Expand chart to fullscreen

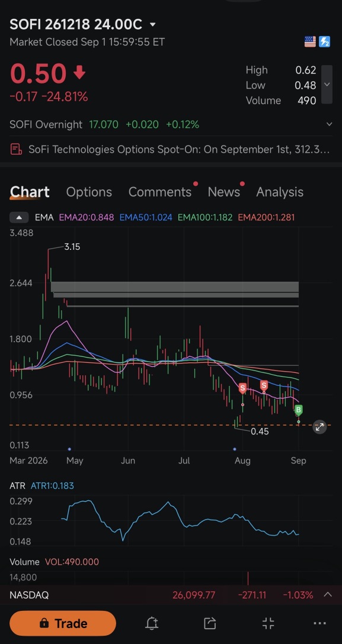pyautogui.click(x=319, y=427)
